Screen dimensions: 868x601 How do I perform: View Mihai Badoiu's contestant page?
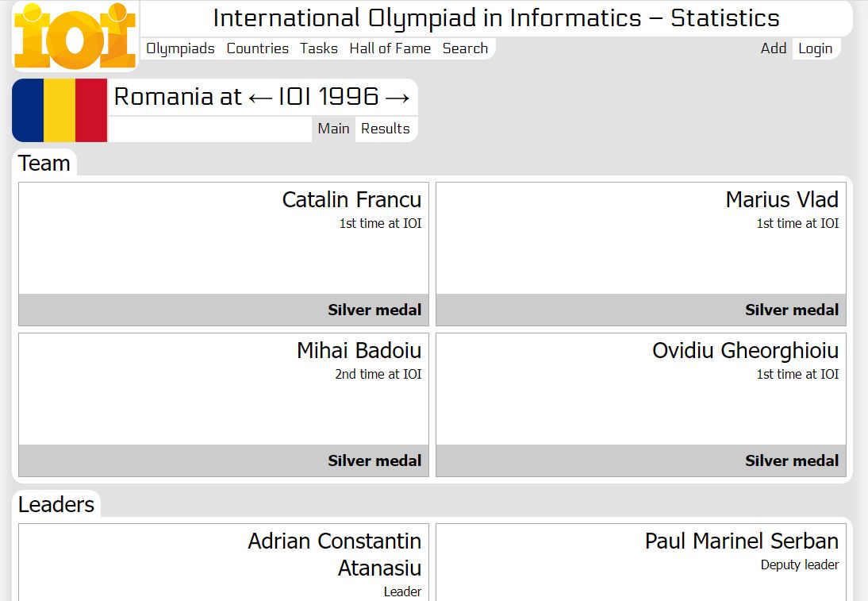359,351
